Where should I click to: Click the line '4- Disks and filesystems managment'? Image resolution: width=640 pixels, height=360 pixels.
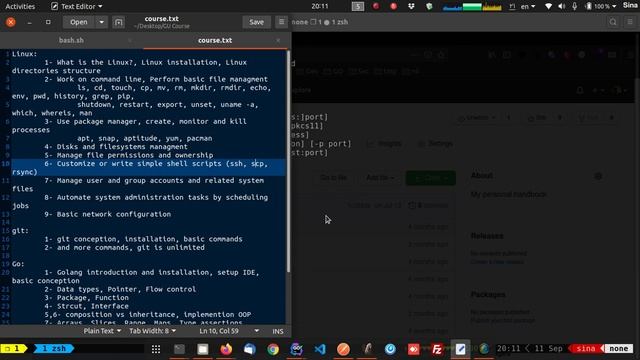116,147
